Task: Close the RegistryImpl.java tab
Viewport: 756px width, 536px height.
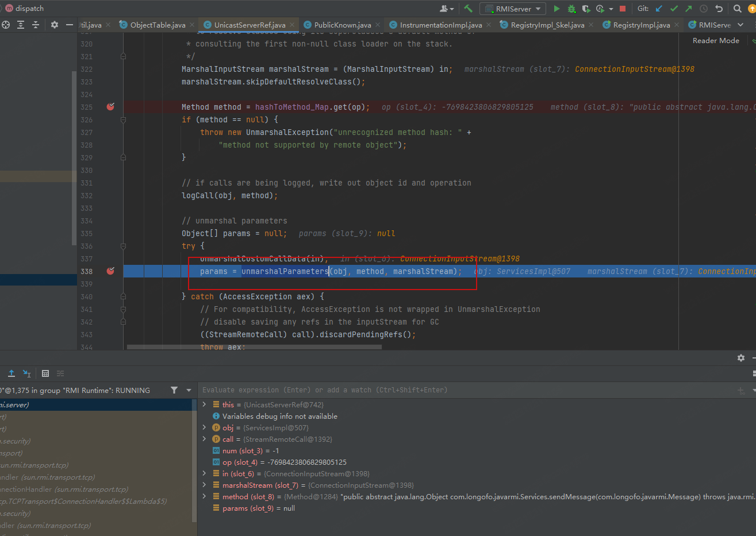Action: (676, 25)
